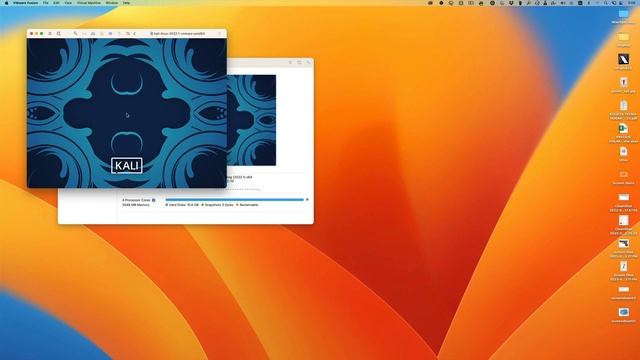Click the wrench settings icon in Kali VM toolbar
640x360 pixels.
point(76,33)
